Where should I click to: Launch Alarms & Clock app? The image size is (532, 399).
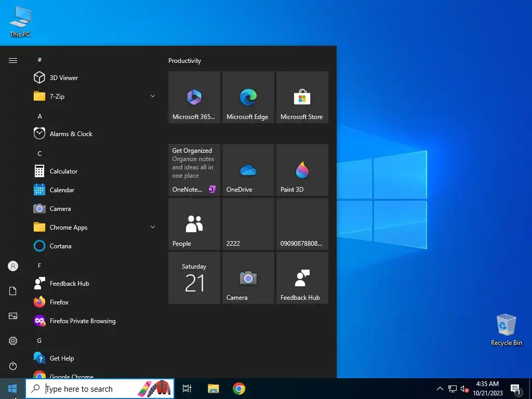point(95,134)
